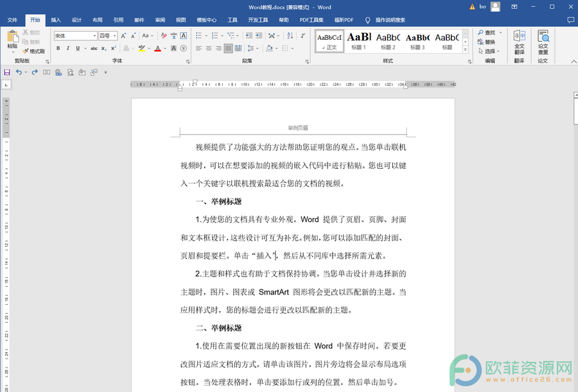Image resolution: width=578 pixels, height=392 pixels.
Task: Open the Select (选择) menu button
Action: [x=489, y=51]
